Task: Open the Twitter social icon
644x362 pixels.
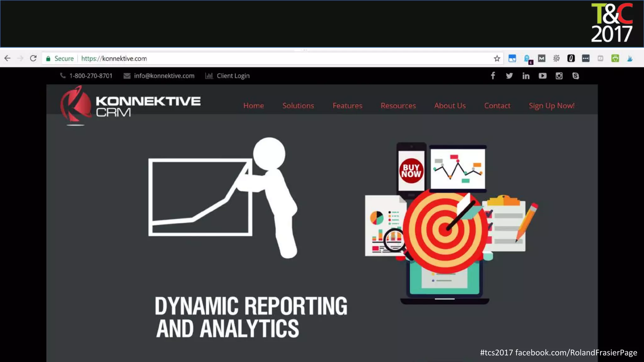Action: [x=509, y=76]
